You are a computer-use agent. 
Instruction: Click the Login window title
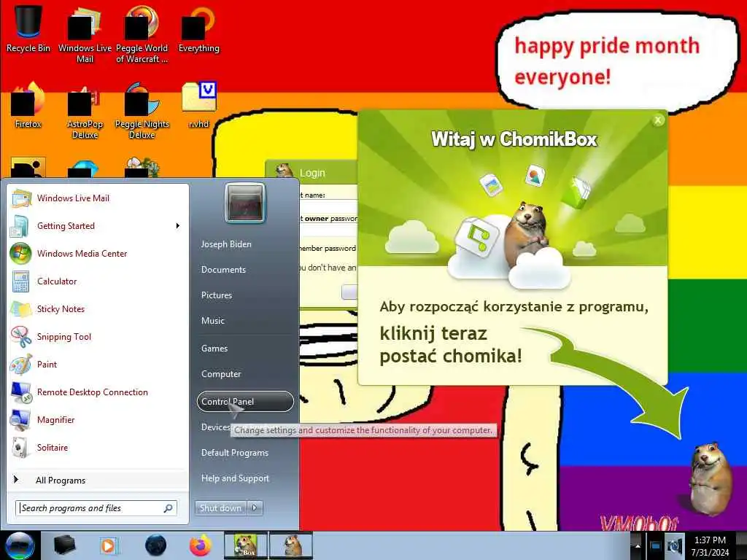[x=312, y=173]
